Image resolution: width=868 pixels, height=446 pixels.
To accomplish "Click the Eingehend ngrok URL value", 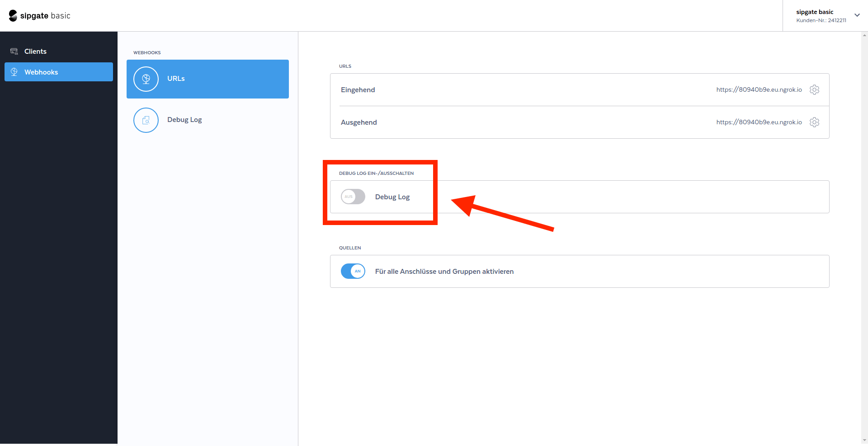I will tap(759, 89).
